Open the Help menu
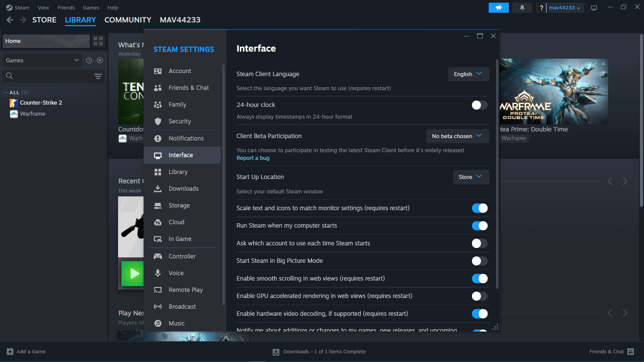 click(x=113, y=7)
